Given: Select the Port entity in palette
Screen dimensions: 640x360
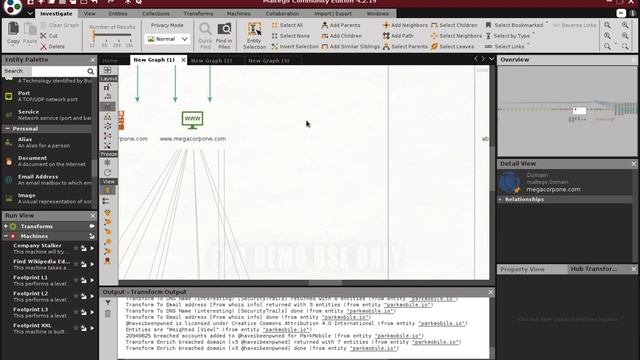Looking at the screenshot, I should [47, 96].
